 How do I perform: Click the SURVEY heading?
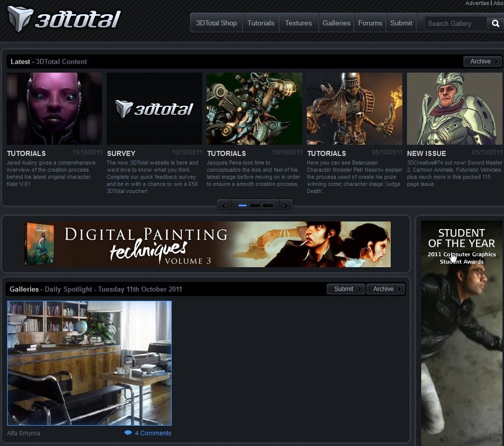[121, 153]
